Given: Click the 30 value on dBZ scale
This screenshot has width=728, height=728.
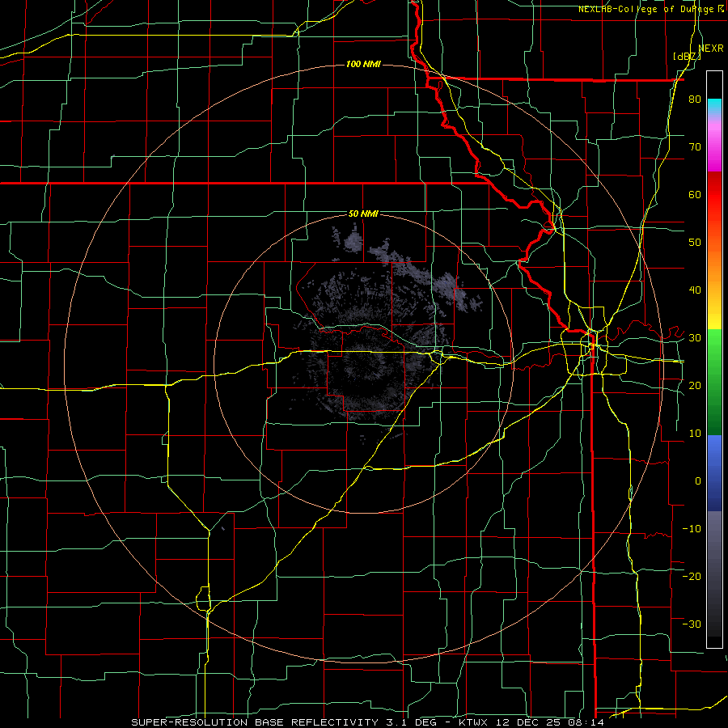Looking at the screenshot, I should [x=695, y=338].
